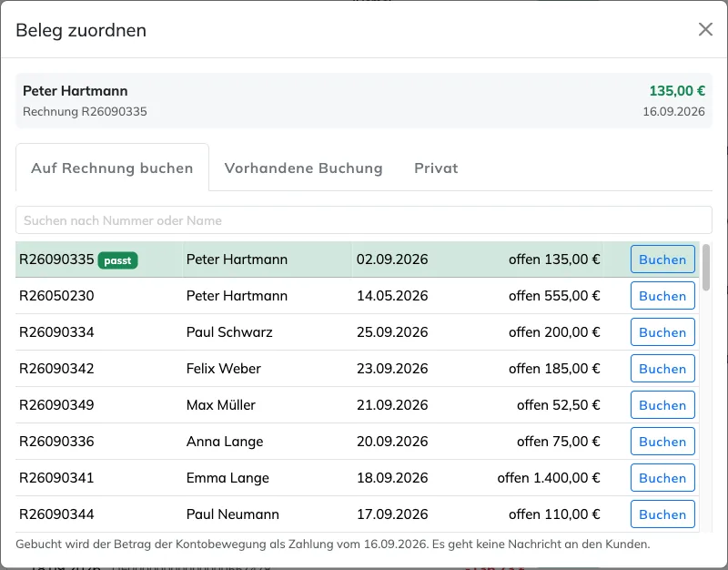Open the Vorhandene Buchung tab
728x570 pixels.
coord(304,168)
